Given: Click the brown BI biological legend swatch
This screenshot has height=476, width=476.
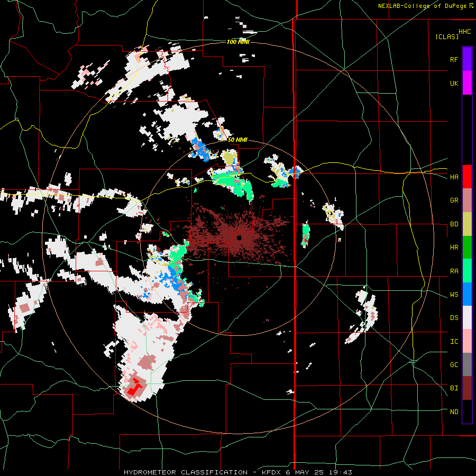Looking at the screenshot, I should (467, 388).
